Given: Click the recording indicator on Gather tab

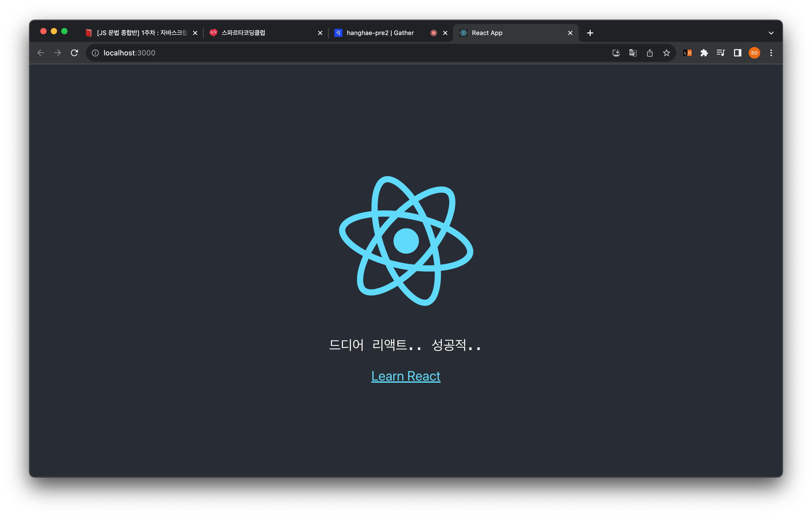Looking at the screenshot, I should 434,33.
